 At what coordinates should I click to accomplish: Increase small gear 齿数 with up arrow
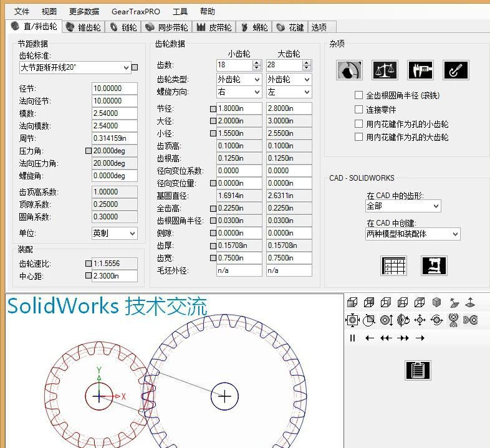coord(256,62)
